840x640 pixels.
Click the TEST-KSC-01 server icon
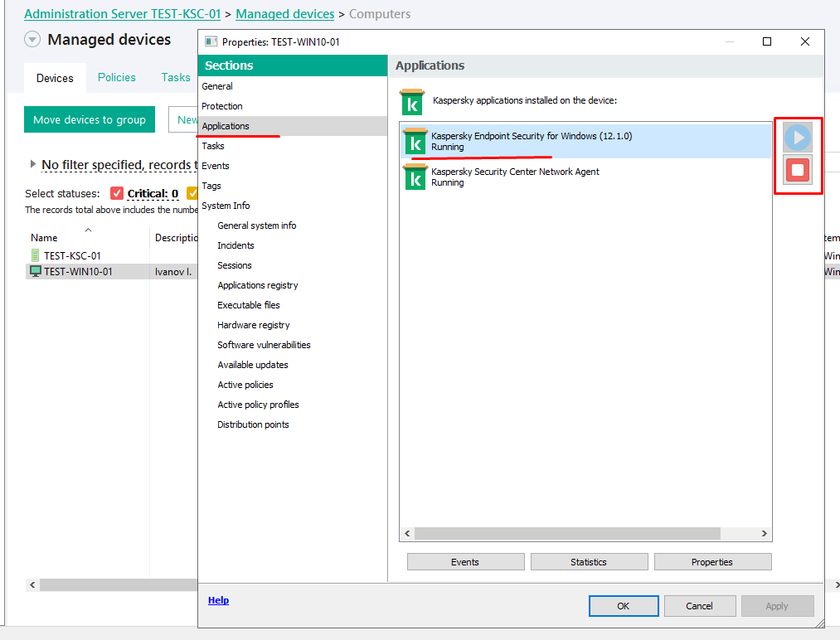pos(36,255)
